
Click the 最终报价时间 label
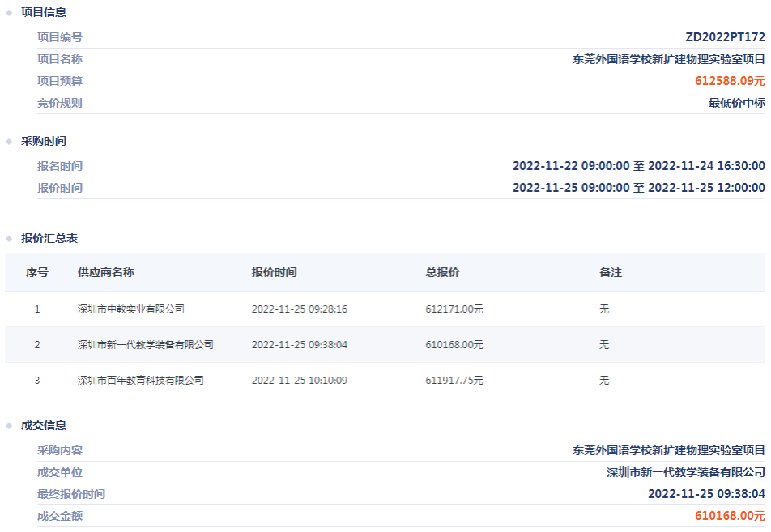[x=71, y=494]
